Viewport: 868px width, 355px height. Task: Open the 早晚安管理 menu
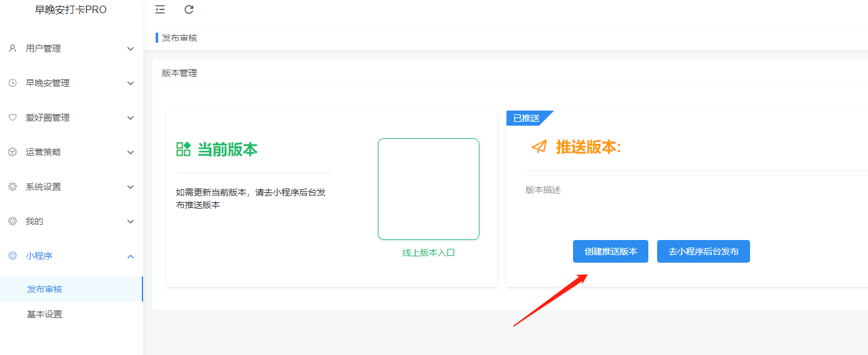coord(72,83)
